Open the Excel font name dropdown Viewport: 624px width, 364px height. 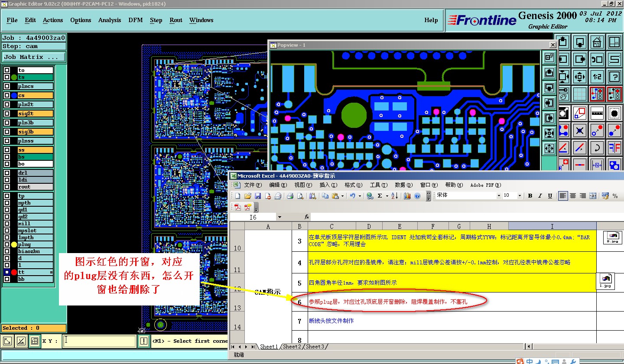coord(499,196)
